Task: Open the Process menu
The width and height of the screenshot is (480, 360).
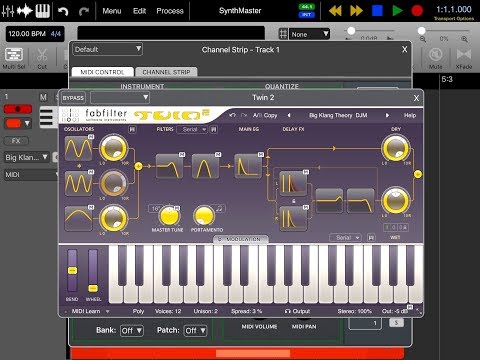Action: click(170, 11)
